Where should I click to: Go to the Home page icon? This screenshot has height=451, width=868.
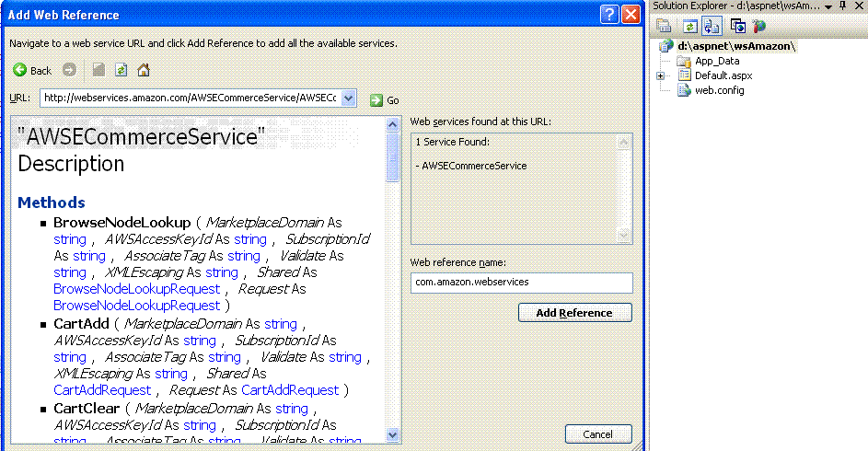click(x=144, y=70)
